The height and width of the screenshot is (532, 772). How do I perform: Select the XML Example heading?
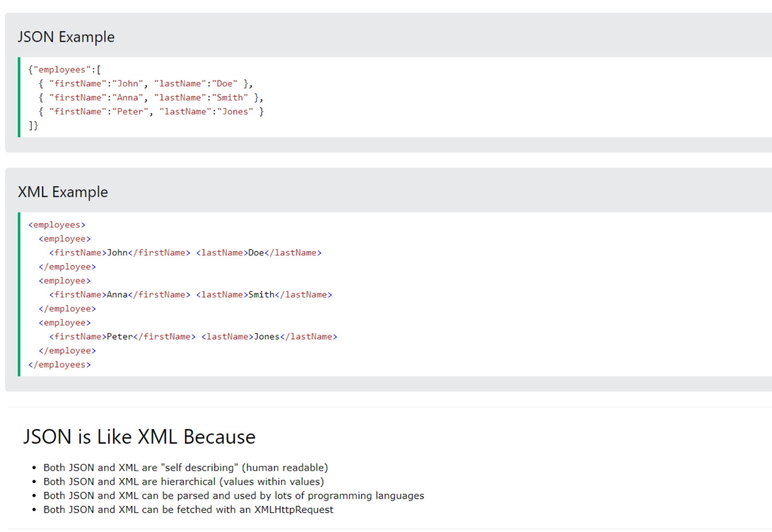click(63, 192)
